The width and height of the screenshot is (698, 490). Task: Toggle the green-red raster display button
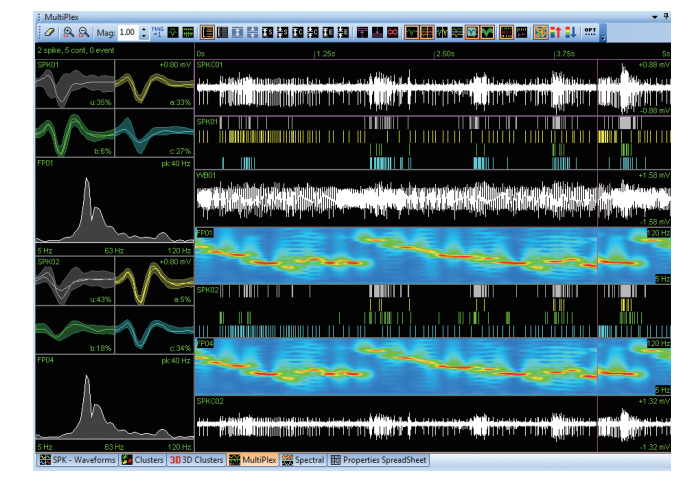(506, 32)
